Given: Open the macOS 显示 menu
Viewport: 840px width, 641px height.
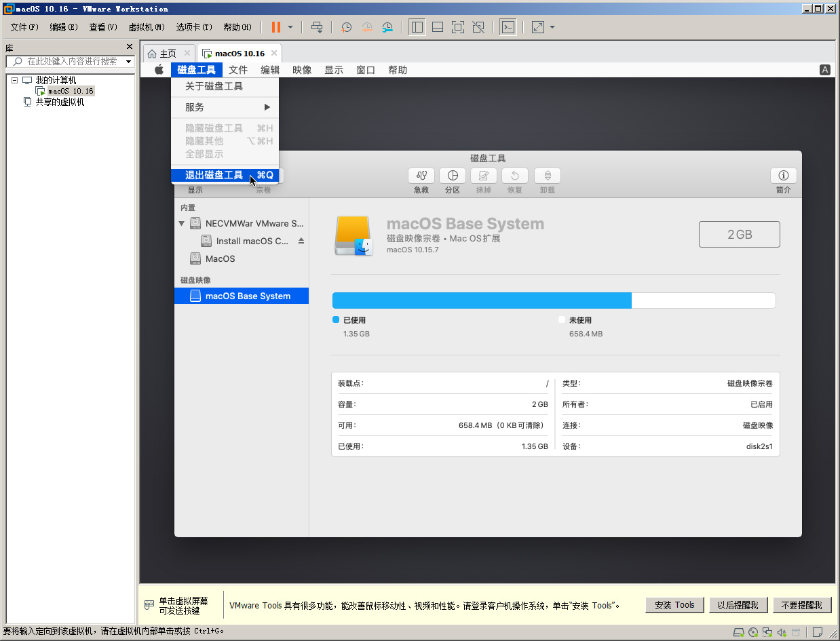Looking at the screenshot, I should 334,70.
